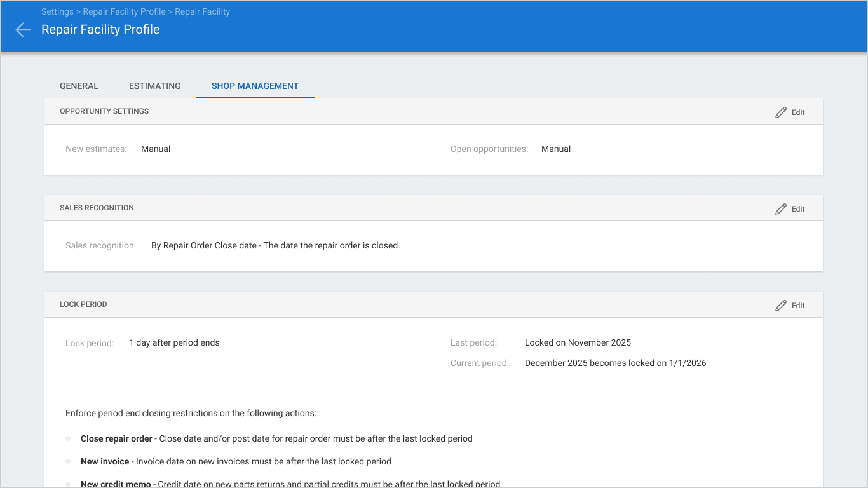Open the General tab
The width and height of the screenshot is (868, 488).
79,86
